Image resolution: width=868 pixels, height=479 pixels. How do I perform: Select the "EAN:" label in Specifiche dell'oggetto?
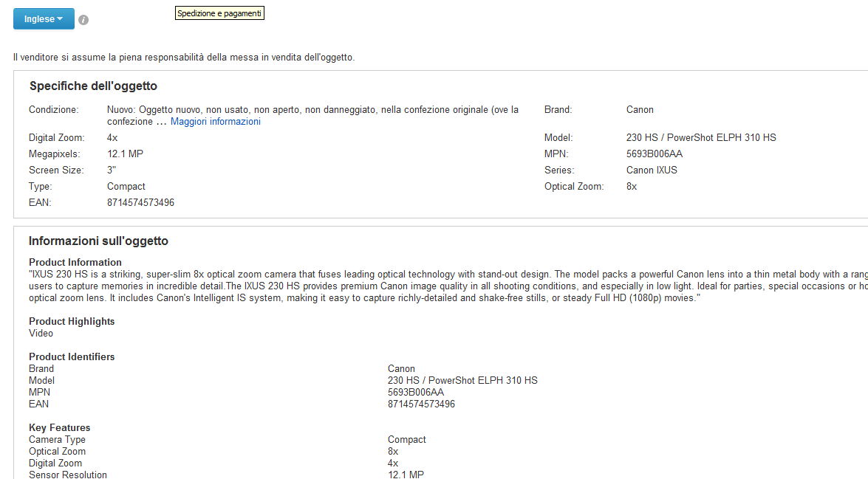click(x=40, y=202)
